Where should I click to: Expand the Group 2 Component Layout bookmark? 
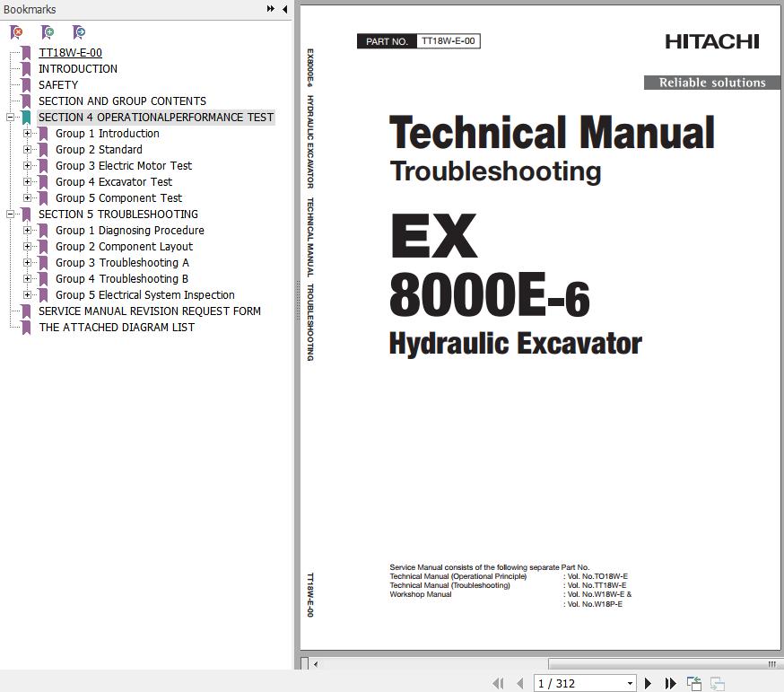click(x=27, y=247)
